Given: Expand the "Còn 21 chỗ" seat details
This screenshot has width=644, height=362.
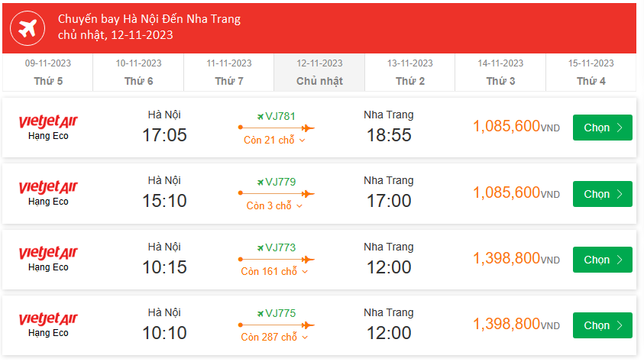Looking at the screenshot, I should pos(275,141).
